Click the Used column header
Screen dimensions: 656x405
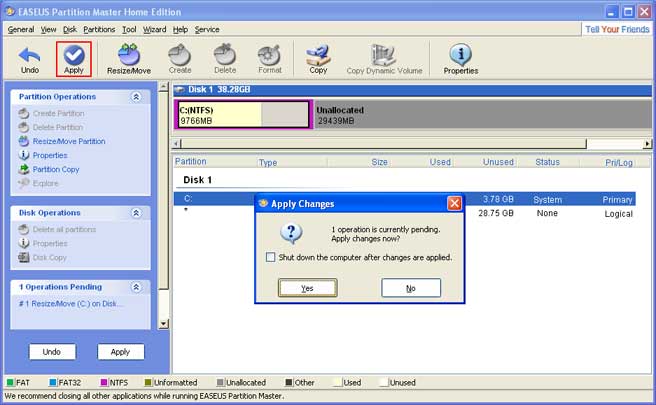[440, 162]
